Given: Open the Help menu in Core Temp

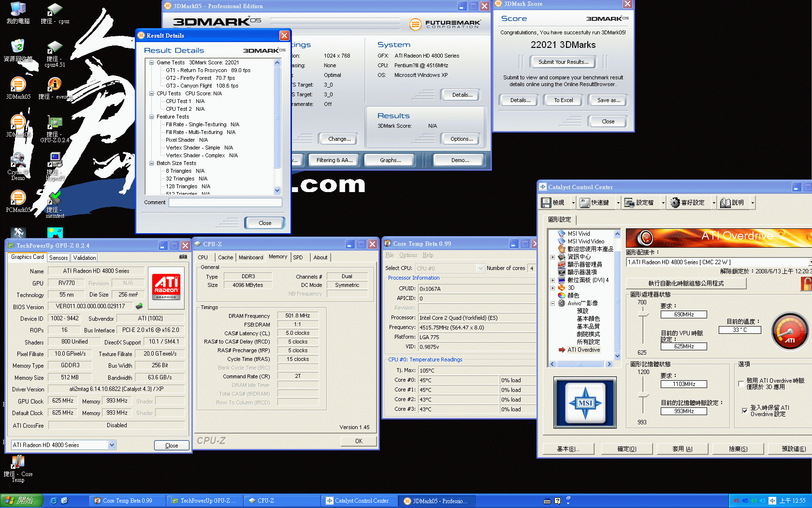Looking at the screenshot, I should click(x=428, y=255).
